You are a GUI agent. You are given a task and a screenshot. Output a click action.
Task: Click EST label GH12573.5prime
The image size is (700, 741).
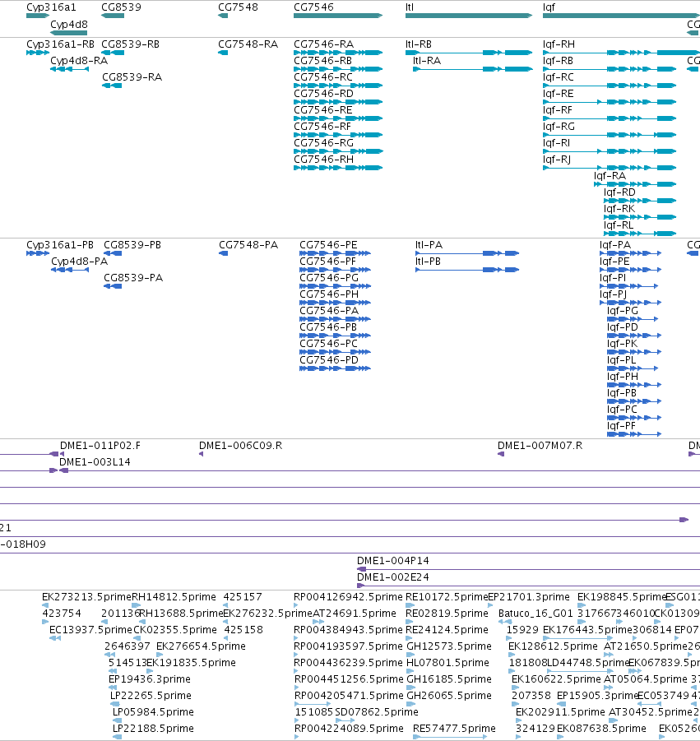(449, 647)
